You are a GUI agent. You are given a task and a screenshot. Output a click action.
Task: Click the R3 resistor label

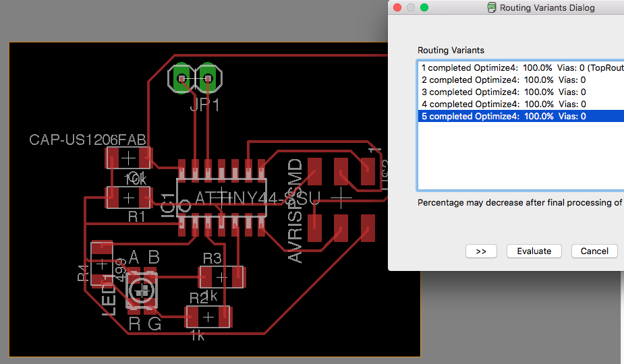click(212, 259)
